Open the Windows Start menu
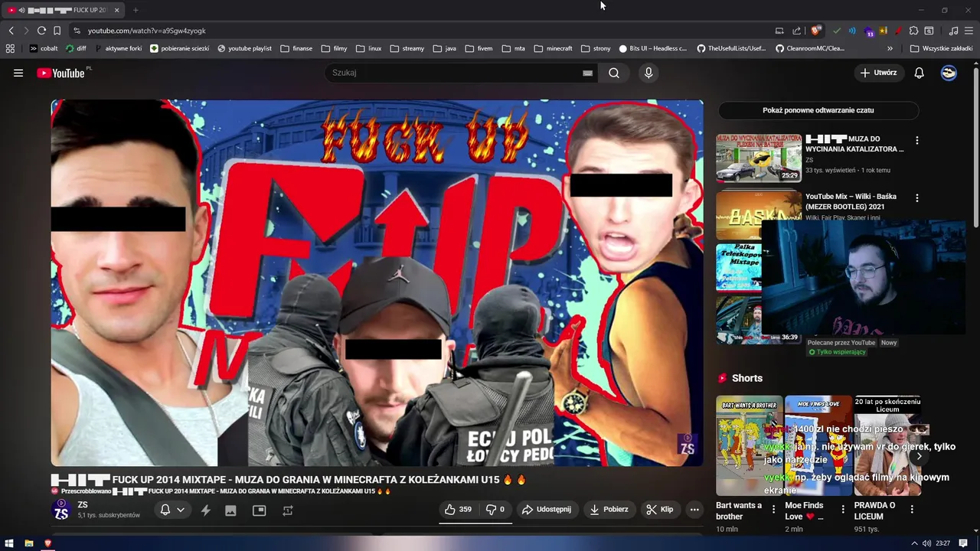Image resolution: width=980 pixels, height=551 pixels. click(x=9, y=543)
